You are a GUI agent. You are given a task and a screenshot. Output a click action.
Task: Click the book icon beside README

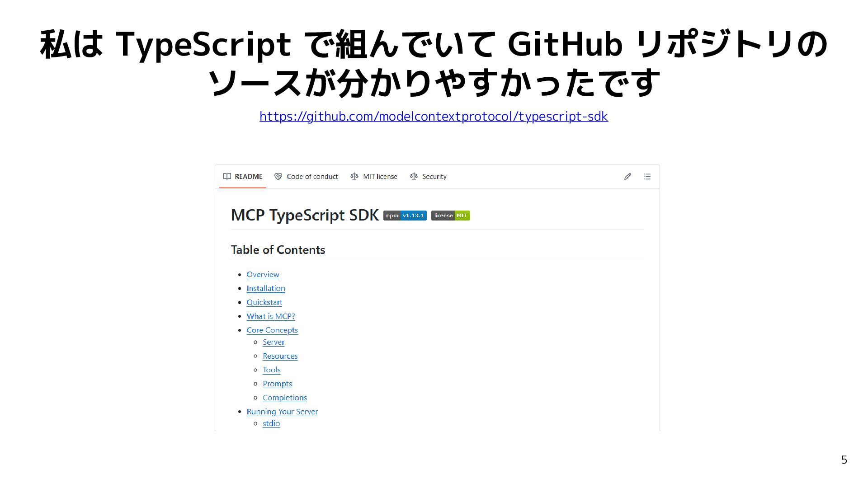tap(227, 176)
